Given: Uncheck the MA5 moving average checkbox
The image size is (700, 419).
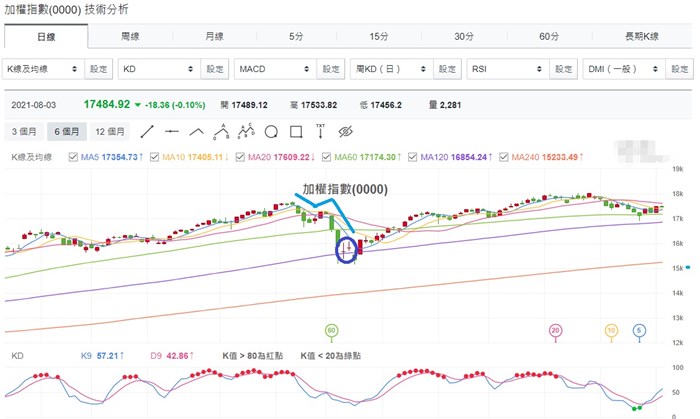Looking at the screenshot, I should (73, 157).
